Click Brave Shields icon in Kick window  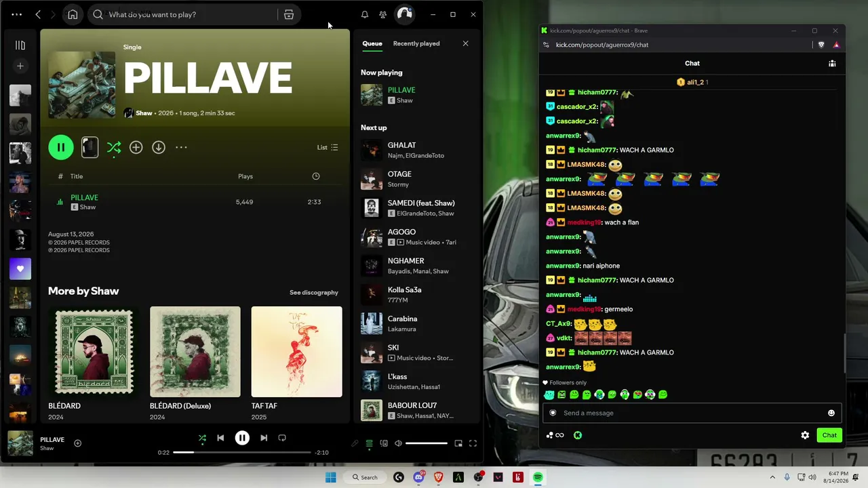(821, 45)
